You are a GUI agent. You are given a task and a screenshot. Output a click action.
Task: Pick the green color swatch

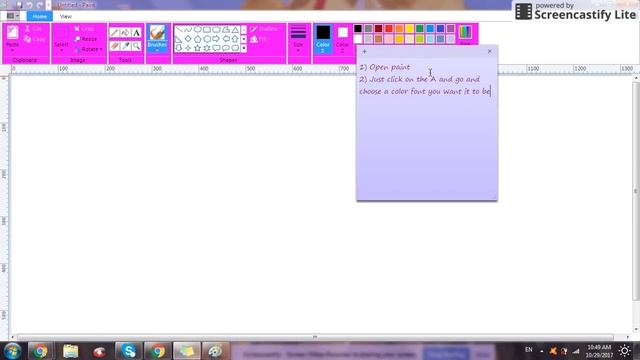[x=420, y=29]
